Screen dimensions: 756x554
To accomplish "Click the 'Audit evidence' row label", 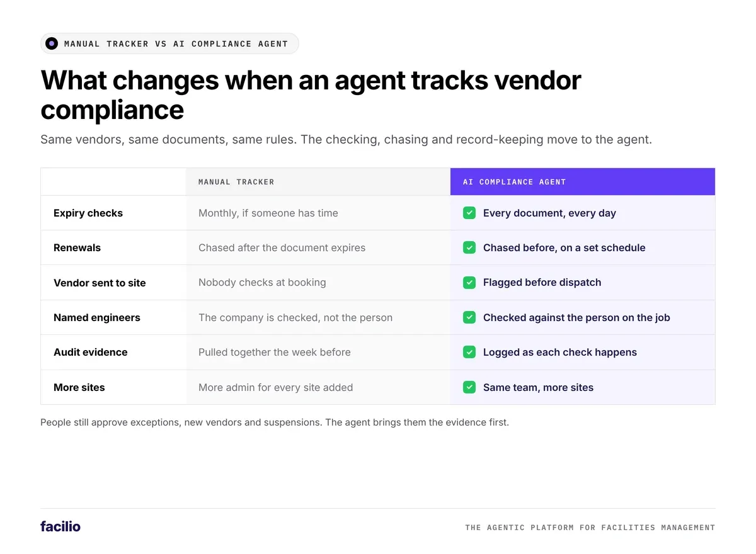I will (91, 353).
